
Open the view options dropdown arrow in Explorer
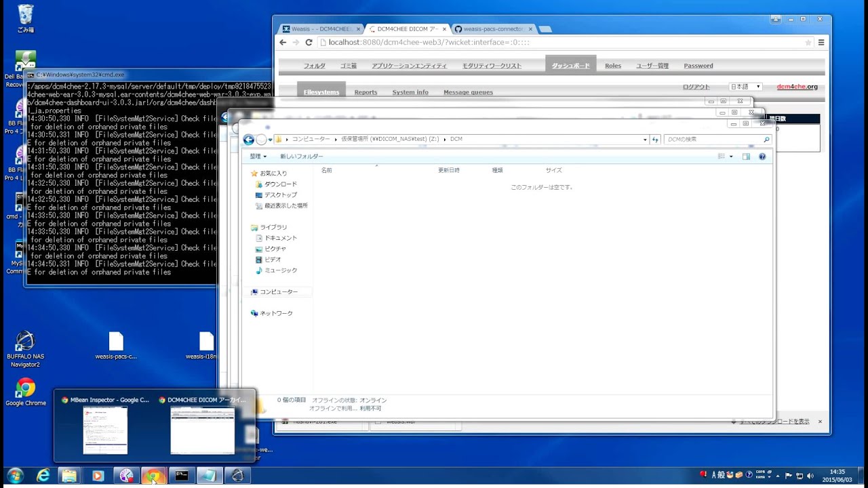(731, 157)
